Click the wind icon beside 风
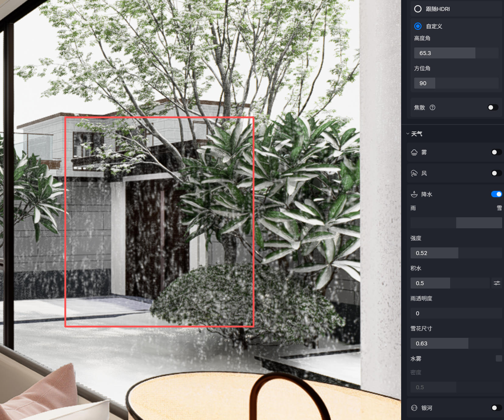 tap(414, 173)
